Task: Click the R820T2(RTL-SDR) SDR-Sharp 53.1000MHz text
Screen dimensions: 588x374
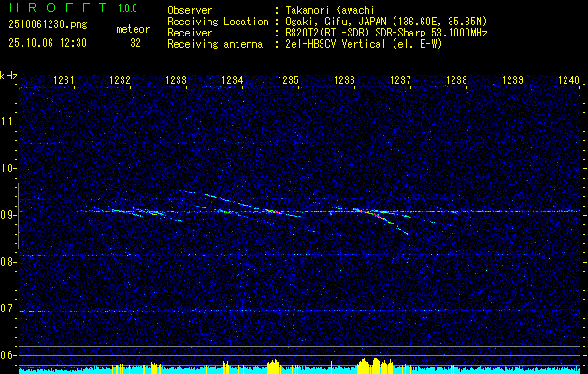Action: [x=386, y=33]
